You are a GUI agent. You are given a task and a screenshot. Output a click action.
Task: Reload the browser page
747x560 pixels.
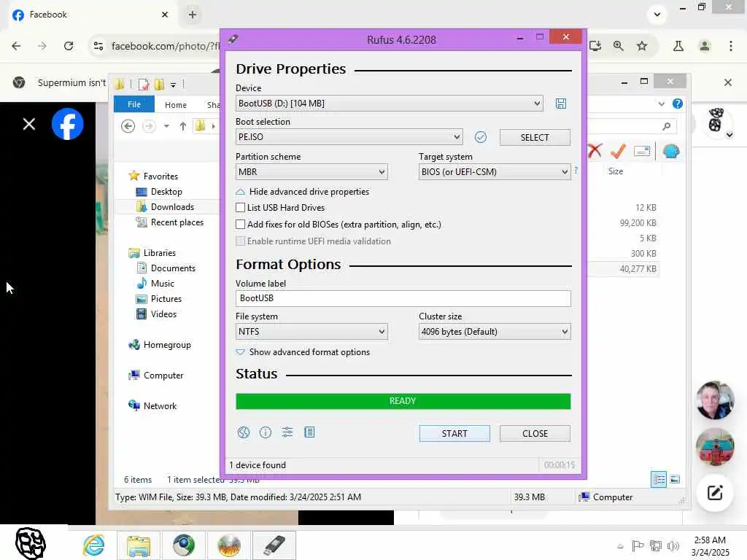point(69,46)
